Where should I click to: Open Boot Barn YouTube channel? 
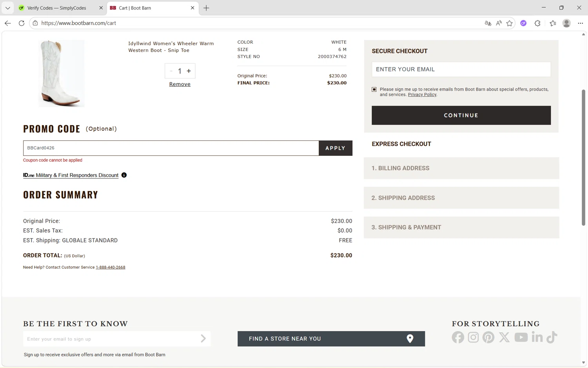click(521, 337)
